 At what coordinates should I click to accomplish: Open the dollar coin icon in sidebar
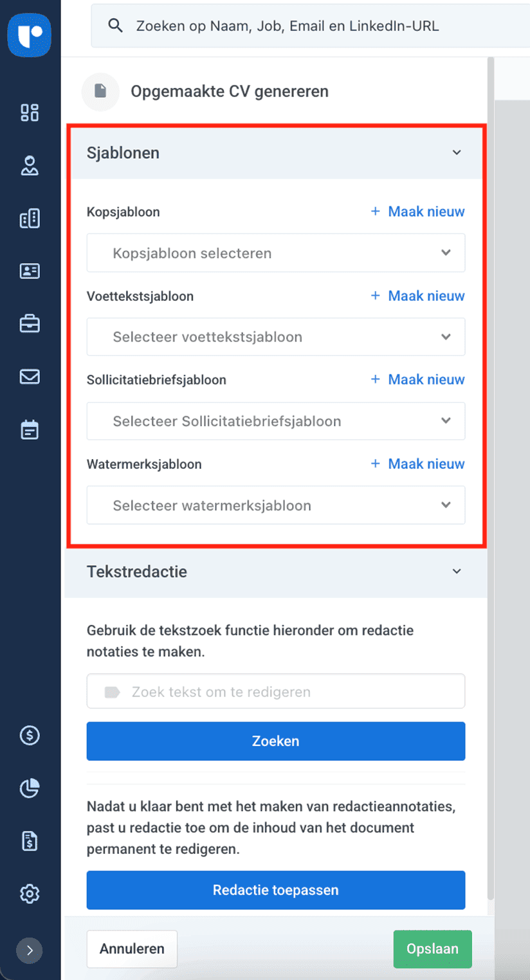pyautogui.click(x=30, y=735)
